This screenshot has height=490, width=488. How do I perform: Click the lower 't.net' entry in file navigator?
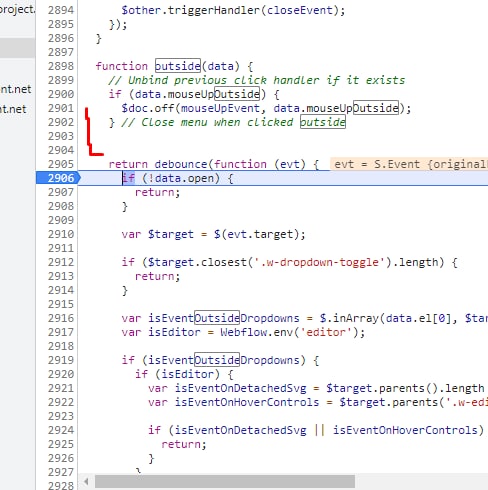[13, 109]
